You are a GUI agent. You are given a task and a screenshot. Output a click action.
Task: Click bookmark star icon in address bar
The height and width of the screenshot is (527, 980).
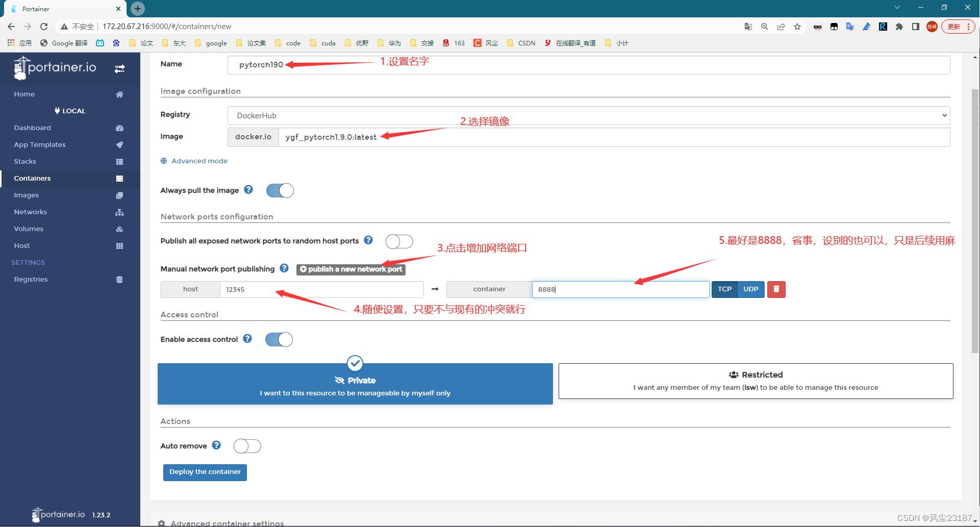pyautogui.click(x=797, y=27)
